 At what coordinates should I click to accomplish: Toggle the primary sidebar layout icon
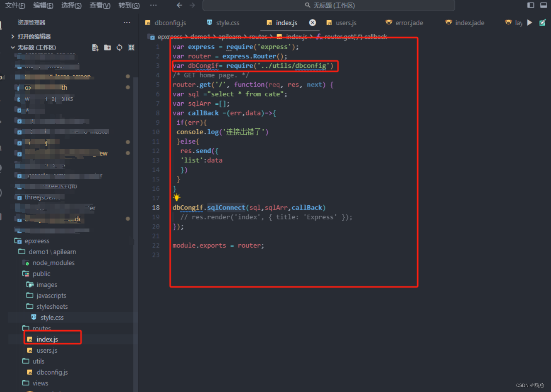(x=531, y=5)
